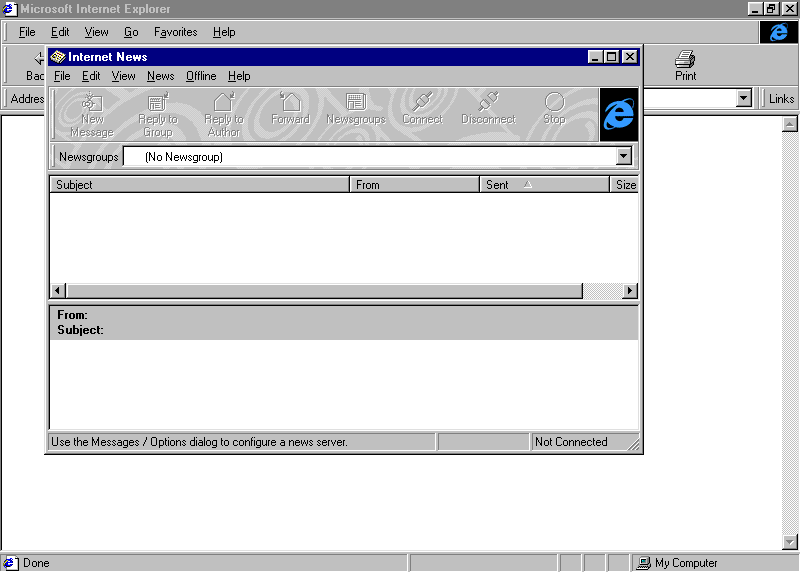Click message list scroll right arrow
The width and height of the screenshot is (800, 572).
pyautogui.click(x=630, y=290)
